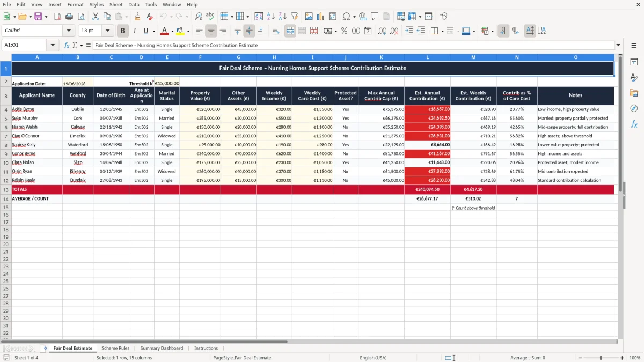This screenshot has height=362, width=644.
Task: Click the Clear Direct Formatting icon
Action: [149, 17]
